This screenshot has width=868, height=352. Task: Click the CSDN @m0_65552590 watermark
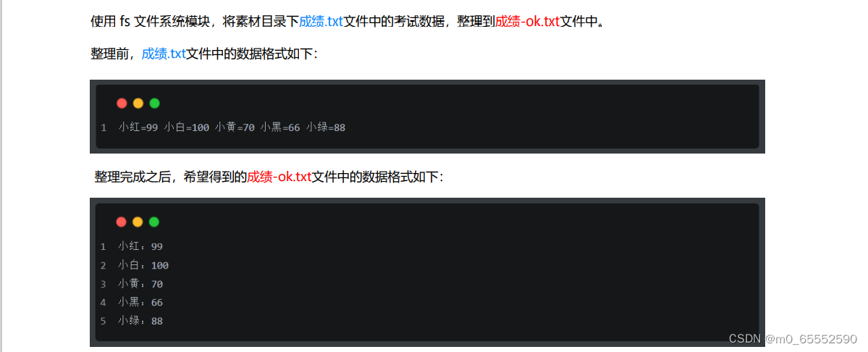tap(793, 339)
